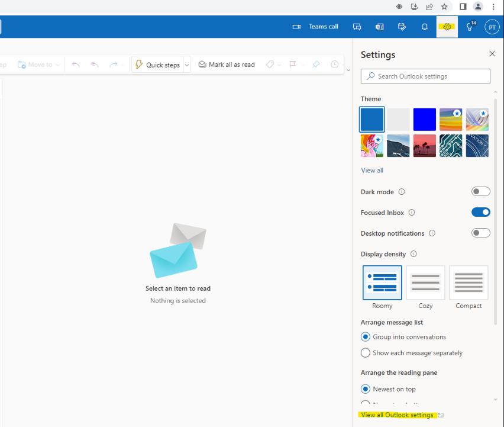The image size is (504, 427).
Task: Open the notifications bell
Action: [x=424, y=27]
